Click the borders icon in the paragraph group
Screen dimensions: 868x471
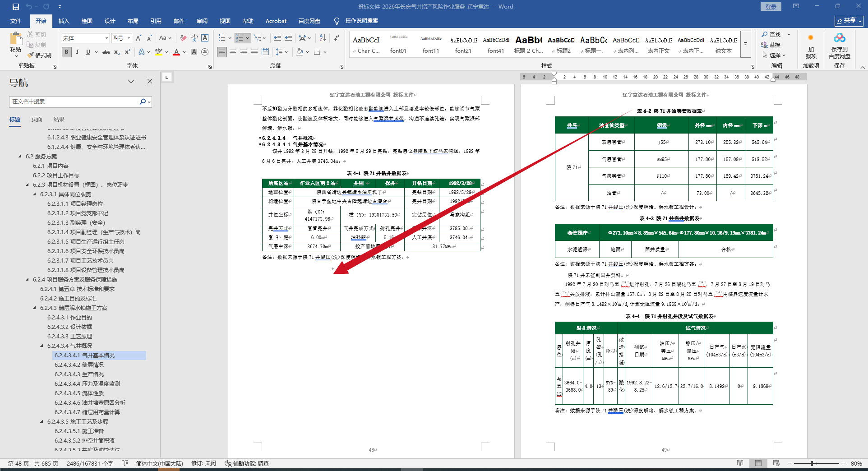tap(317, 52)
